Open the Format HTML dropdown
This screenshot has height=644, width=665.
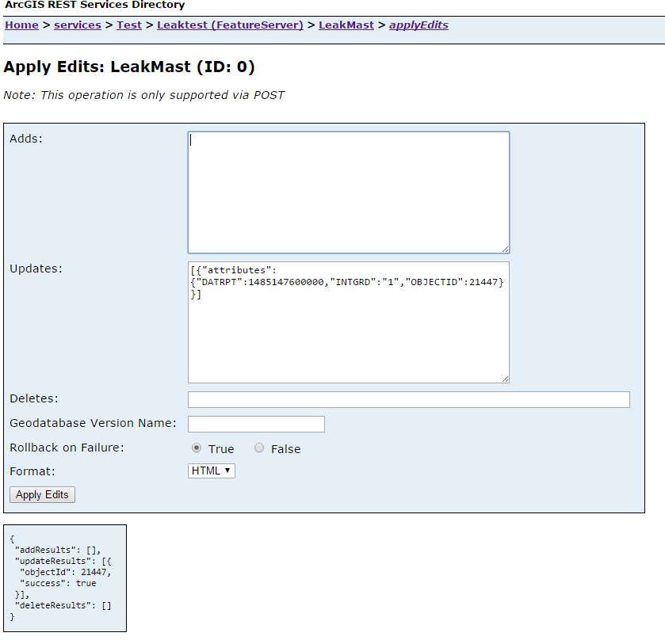(211, 471)
